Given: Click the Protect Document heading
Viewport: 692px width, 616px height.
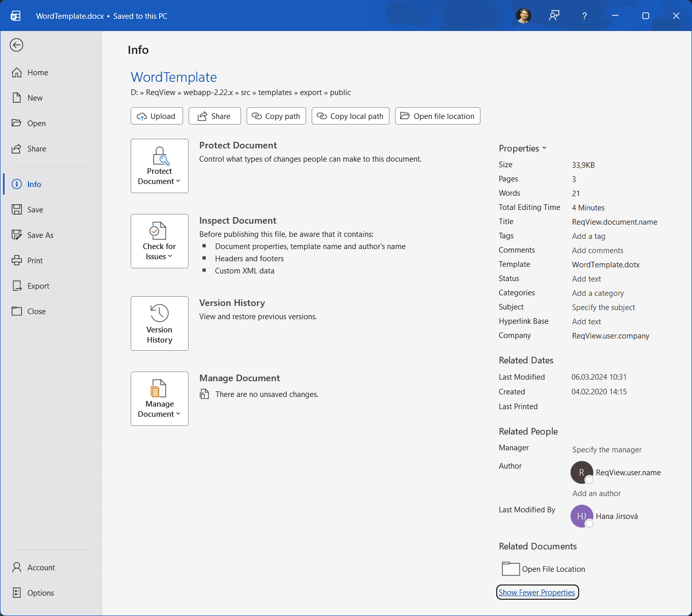Looking at the screenshot, I should pos(238,145).
